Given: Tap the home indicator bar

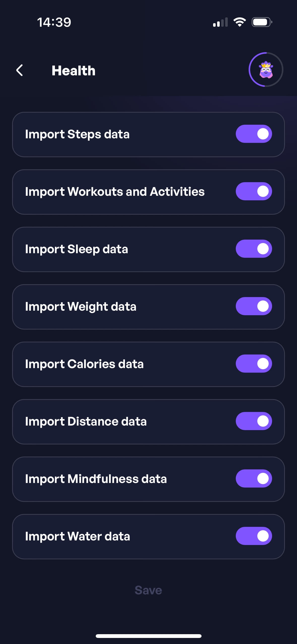Looking at the screenshot, I should pyautogui.click(x=148, y=636).
